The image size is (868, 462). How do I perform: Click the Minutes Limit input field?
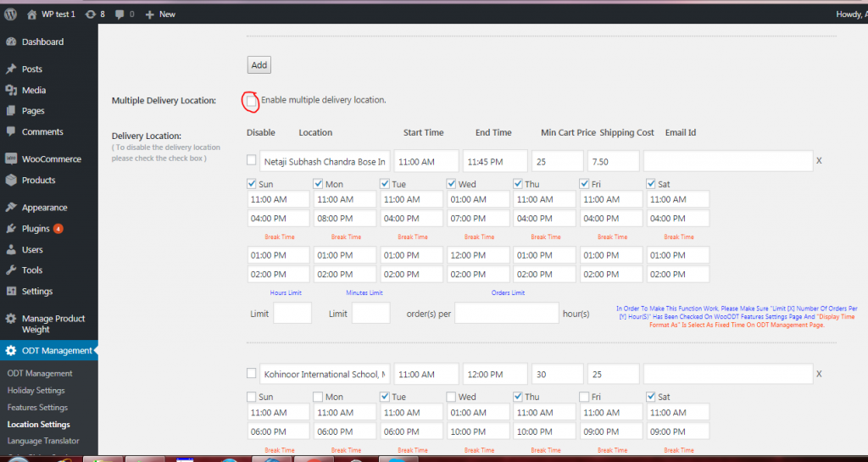click(x=371, y=313)
